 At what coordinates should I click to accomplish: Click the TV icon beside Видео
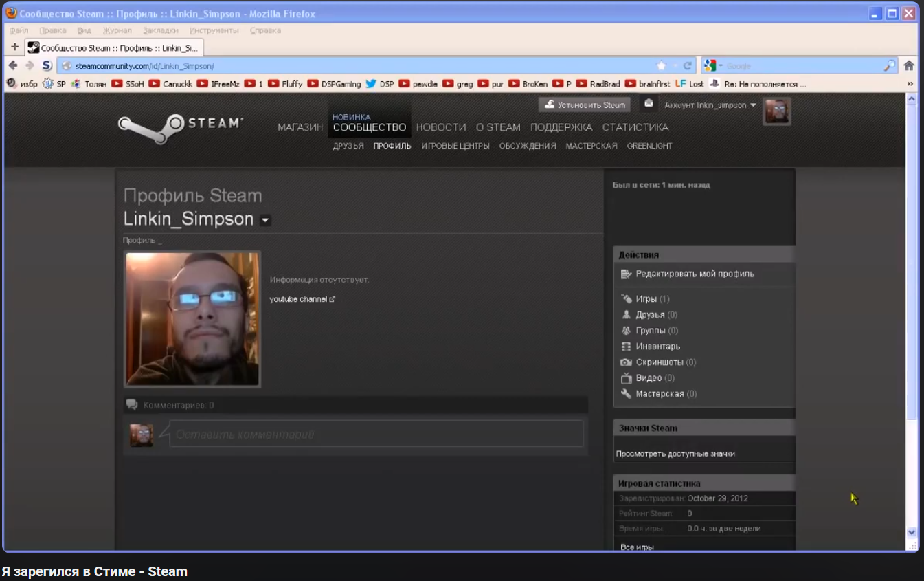click(x=626, y=378)
